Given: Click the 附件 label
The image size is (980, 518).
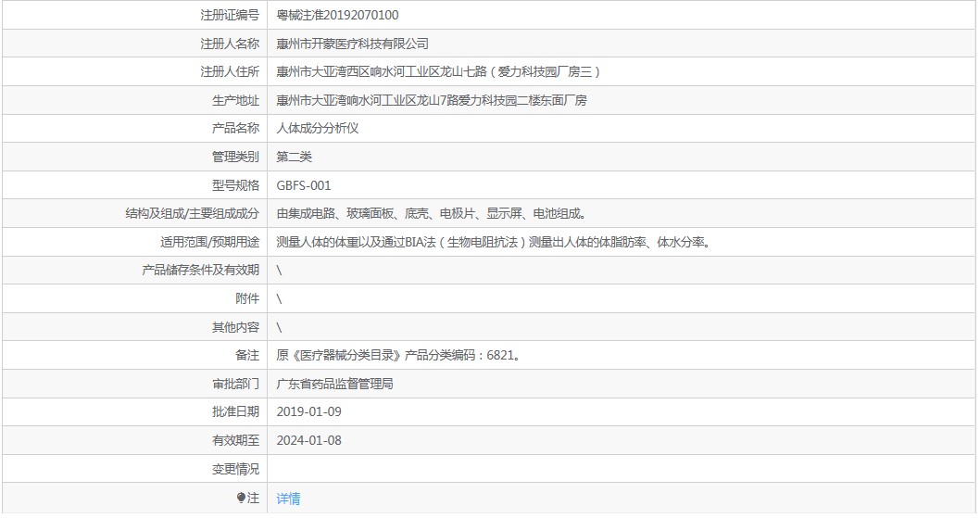Looking at the screenshot, I should [247, 299].
